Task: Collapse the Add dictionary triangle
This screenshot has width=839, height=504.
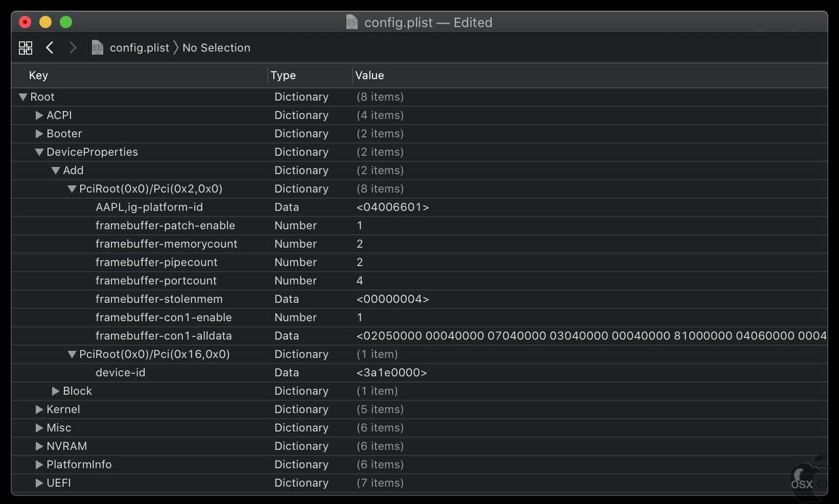Action: pyautogui.click(x=56, y=171)
